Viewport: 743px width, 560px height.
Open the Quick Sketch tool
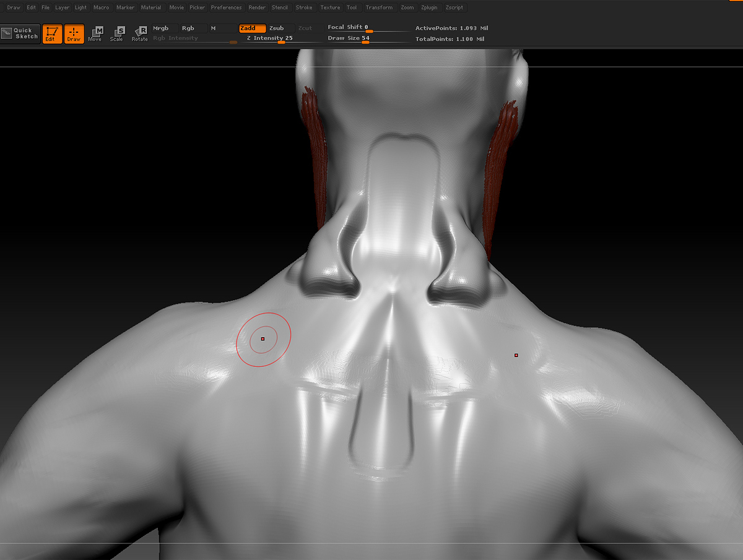coord(20,34)
